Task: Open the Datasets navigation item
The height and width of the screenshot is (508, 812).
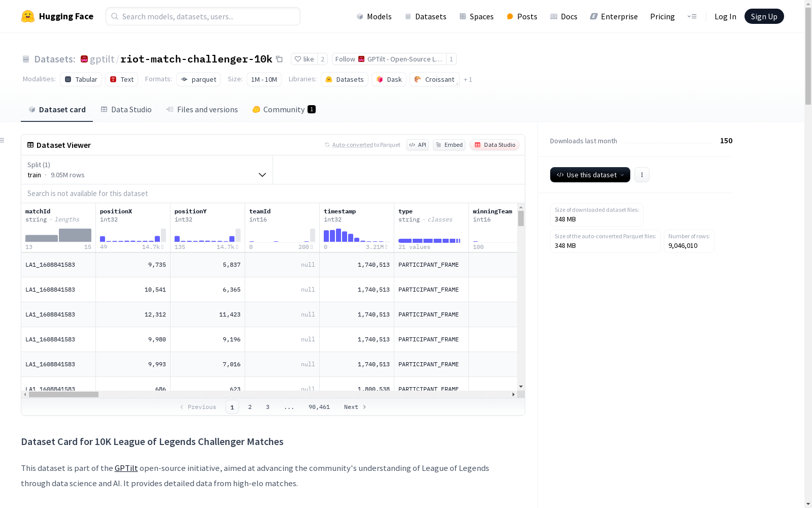Action: coord(425,16)
